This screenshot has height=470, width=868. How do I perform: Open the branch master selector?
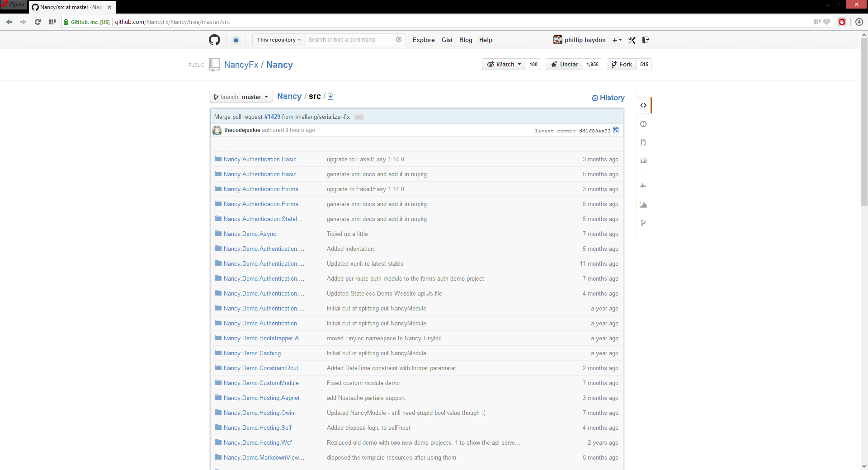241,97
